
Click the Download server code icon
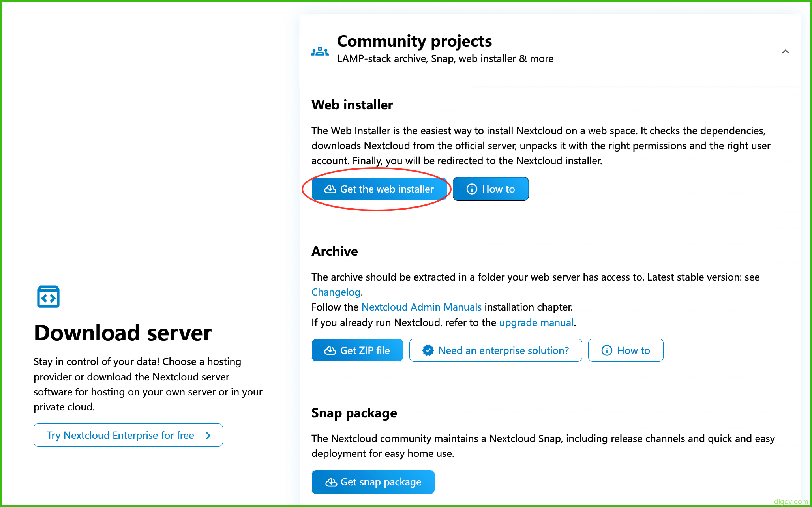pyautogui.click(x=48, y=296)
